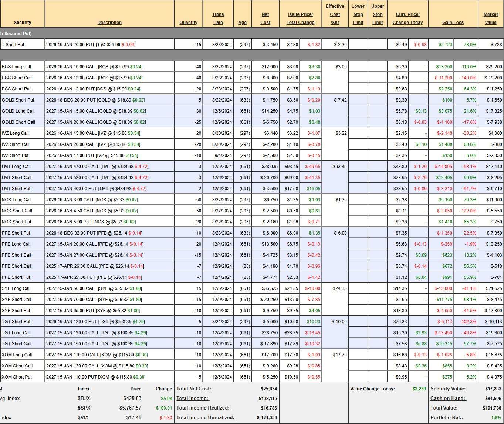Click the Gain/Loss column header
The width and height of the screenshot is (504, 424).
tap(453, 23)
